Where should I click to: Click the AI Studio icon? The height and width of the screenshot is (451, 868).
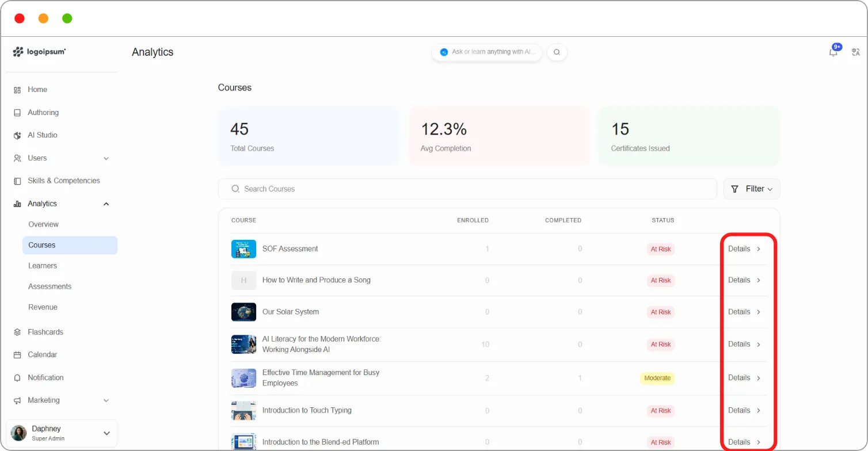[x=17, y=135]
